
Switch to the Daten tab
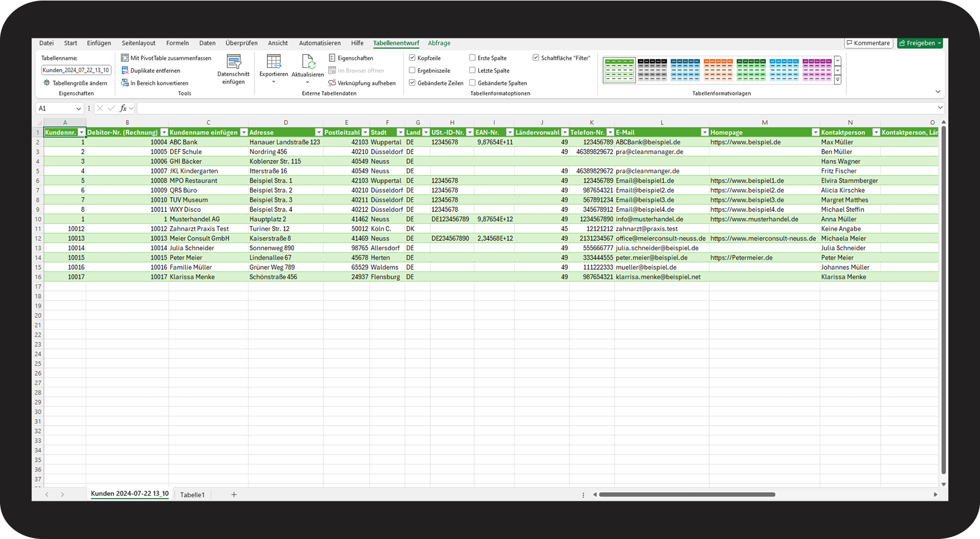coord(207,43)
